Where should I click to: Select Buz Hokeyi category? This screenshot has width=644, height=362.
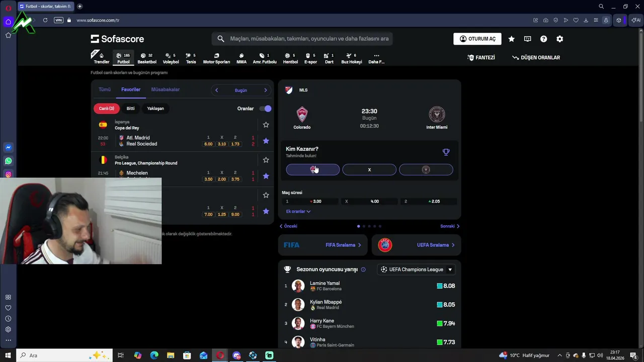coord(352,58)
